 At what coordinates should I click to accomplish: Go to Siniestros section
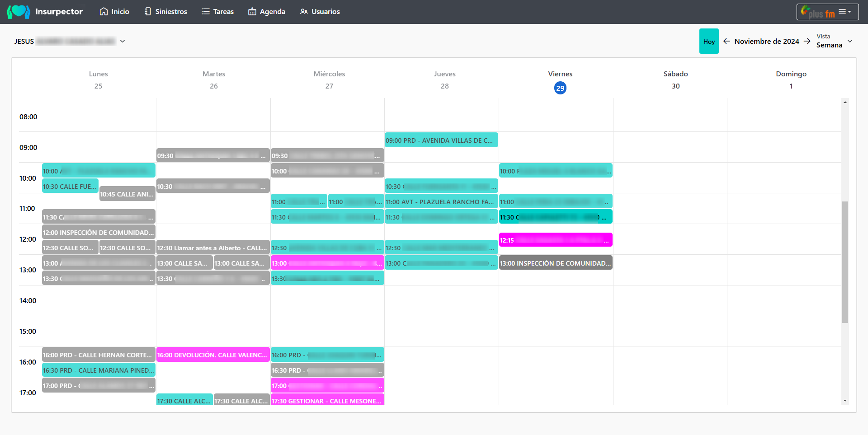pos(166,11)
